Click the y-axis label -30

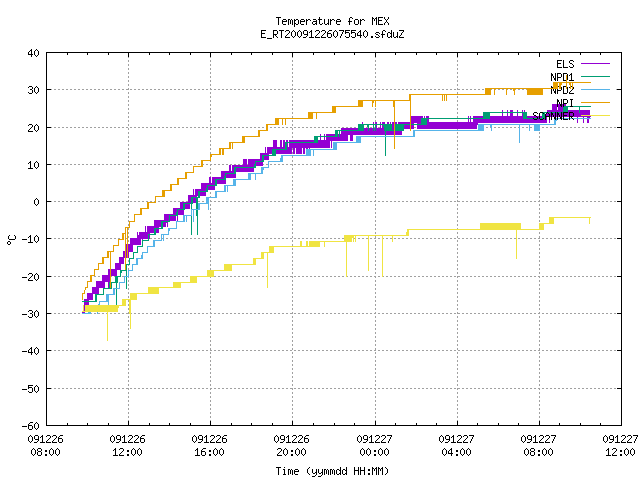pyautogui.click(x=31, y=314)
